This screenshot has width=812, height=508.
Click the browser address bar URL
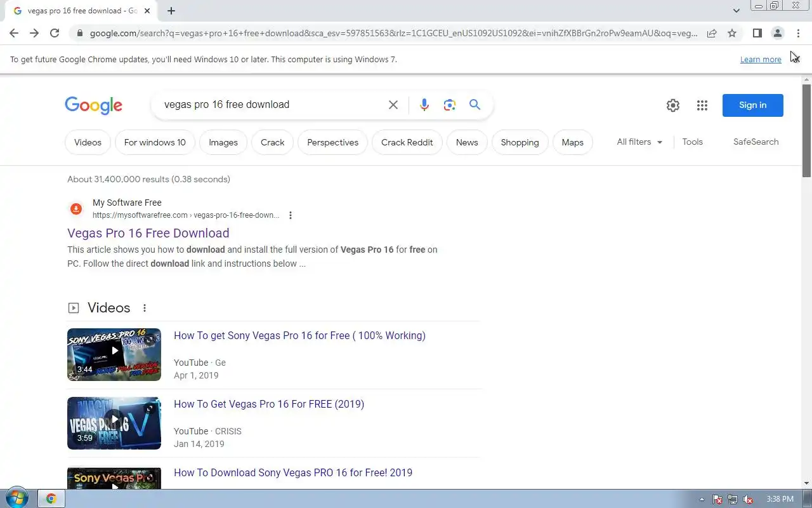pyautogui.click(x=393, y=33)
